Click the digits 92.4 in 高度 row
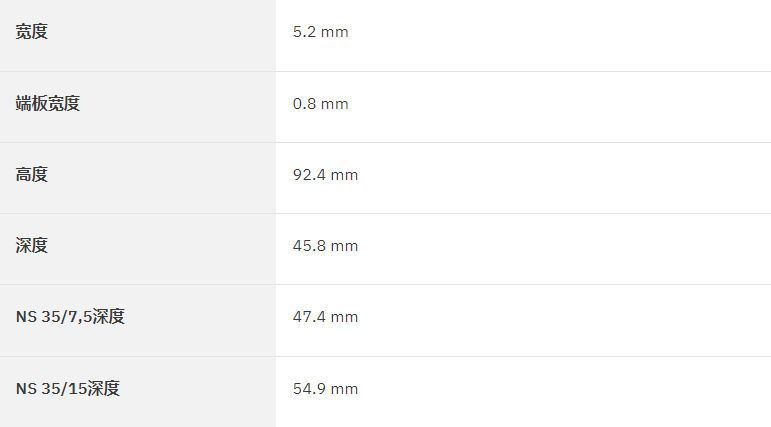This screenshot has height=427, width=771. (x=309, y=175)
